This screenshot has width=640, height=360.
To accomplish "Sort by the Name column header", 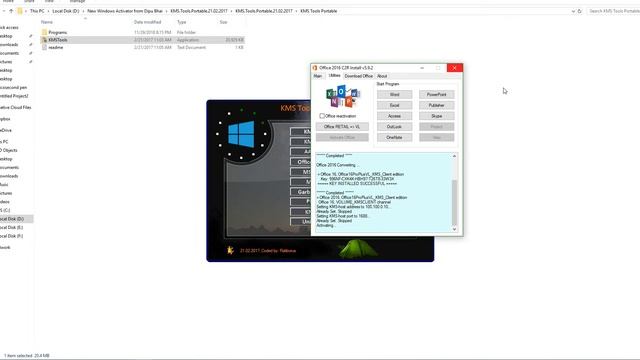I will pyautogui.click(x=47, y=22).
